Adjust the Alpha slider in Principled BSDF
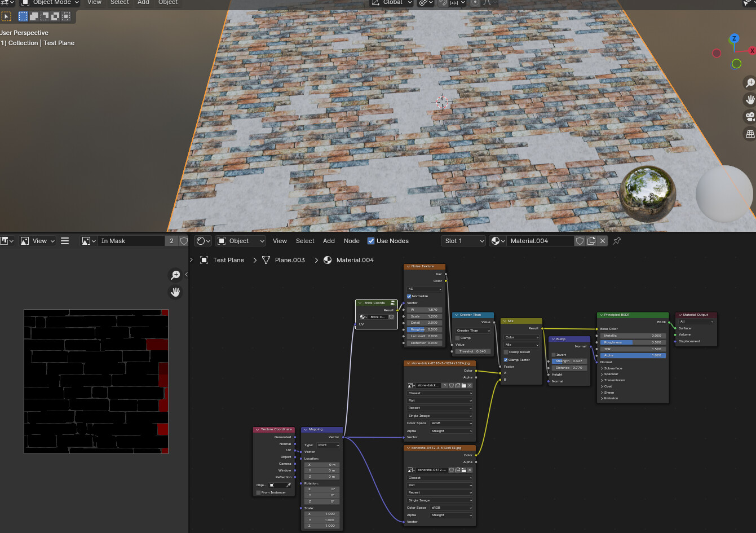Image resolution: width=756 pixels, height=533 pixels. tap(633, 355)
